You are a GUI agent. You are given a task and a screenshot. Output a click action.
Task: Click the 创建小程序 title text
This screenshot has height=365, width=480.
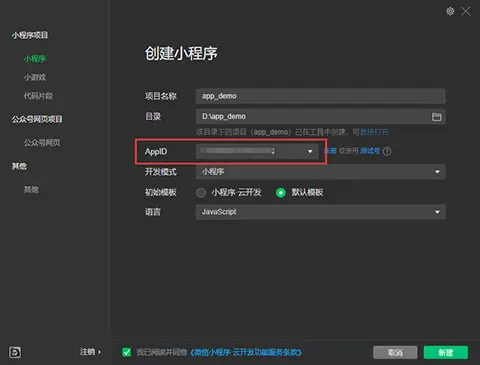(181, 53)
